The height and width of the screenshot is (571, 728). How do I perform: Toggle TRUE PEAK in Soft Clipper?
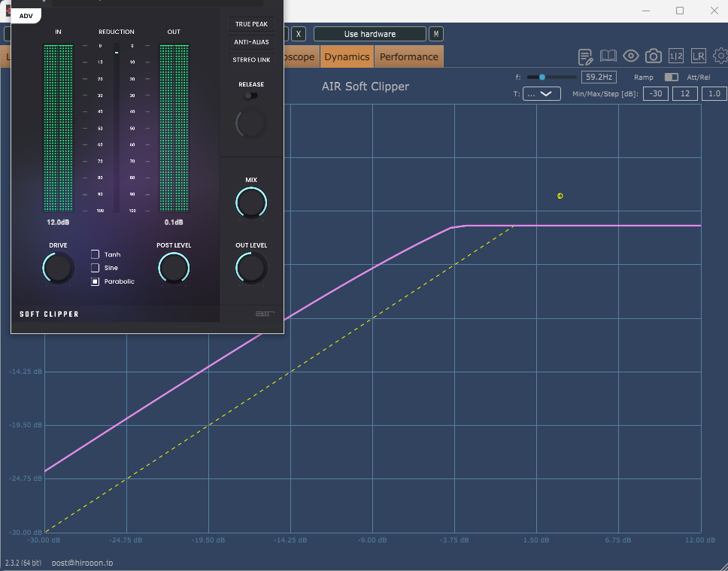click(x=251, y=24)
